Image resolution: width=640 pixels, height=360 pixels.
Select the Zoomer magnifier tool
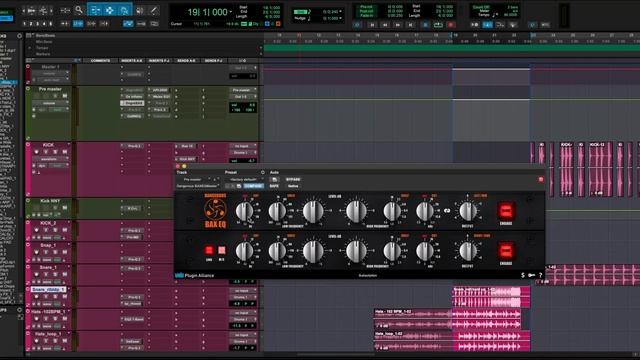coord(79,10)
